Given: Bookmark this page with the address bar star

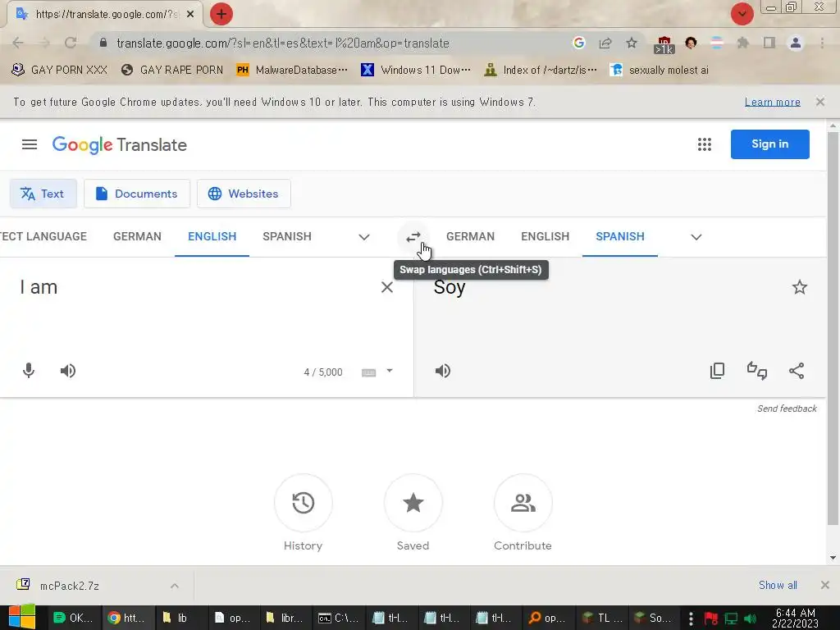Looking at the screenshot, I should tap(632, 43).
